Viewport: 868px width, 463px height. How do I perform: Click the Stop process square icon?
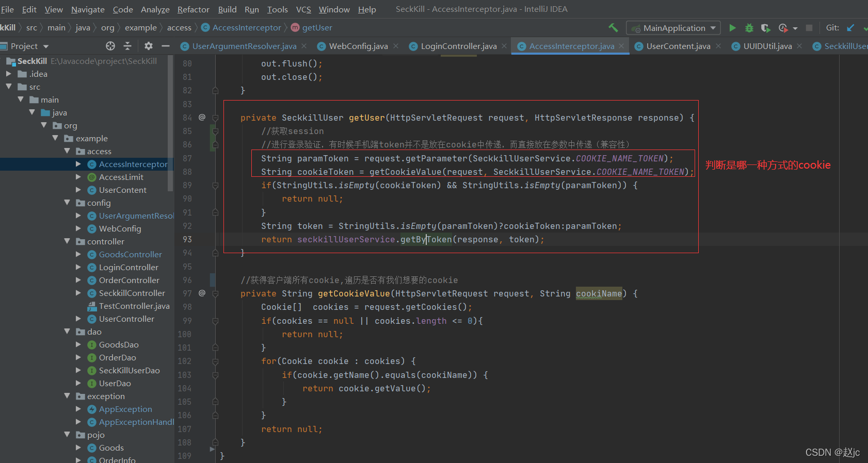(x=809, y=28)
